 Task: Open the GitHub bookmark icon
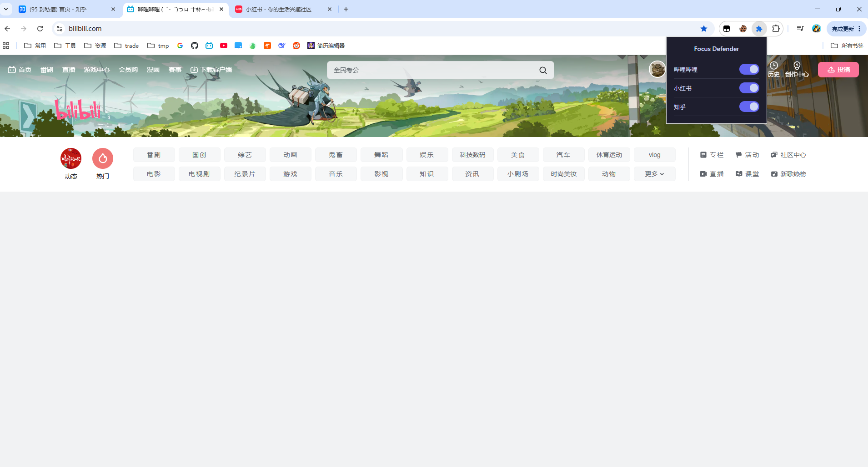pos(195,46)
